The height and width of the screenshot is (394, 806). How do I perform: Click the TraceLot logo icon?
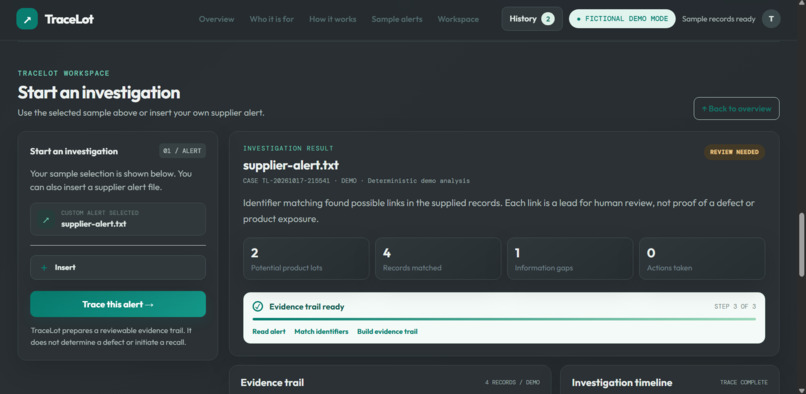pos(27,19)
